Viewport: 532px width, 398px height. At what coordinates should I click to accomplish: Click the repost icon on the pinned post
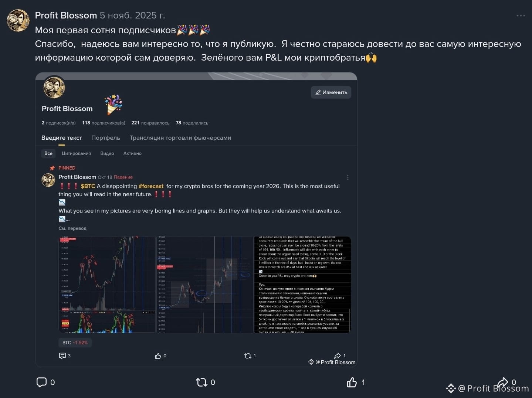[x=248, y=356]
